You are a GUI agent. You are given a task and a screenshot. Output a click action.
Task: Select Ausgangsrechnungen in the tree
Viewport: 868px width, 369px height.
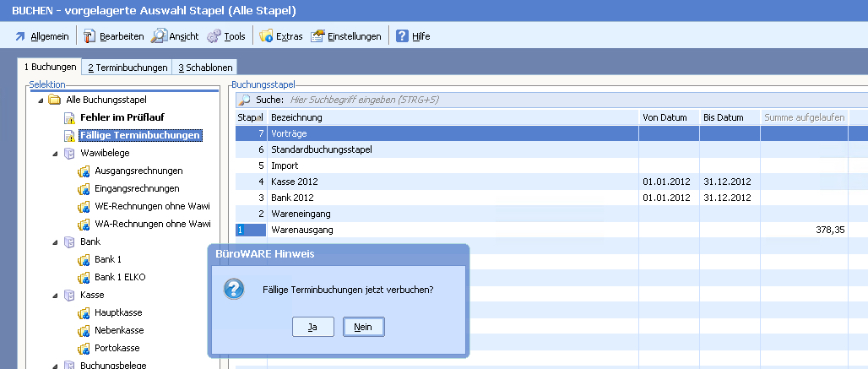137,171
